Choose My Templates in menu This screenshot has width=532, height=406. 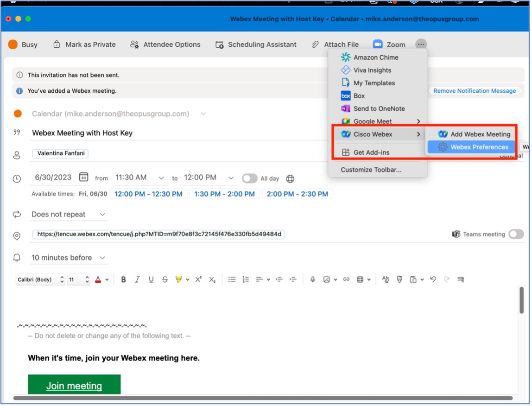(378, 83)
